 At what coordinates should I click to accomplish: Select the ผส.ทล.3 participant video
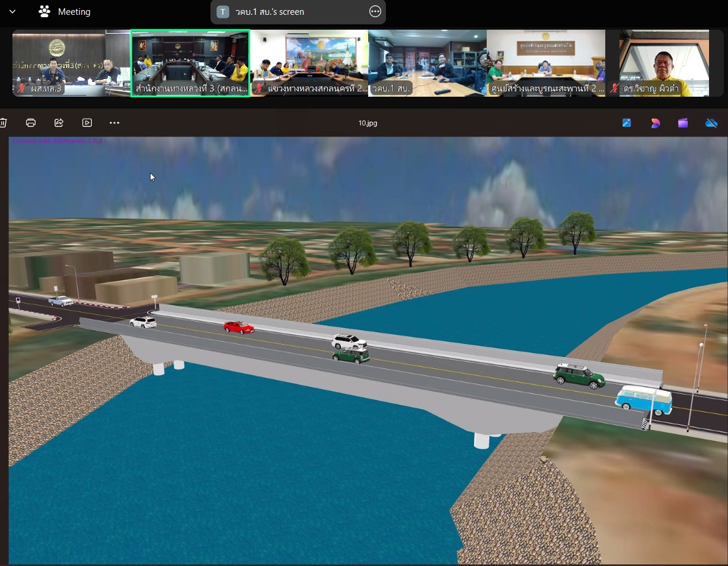pos(71,63)
